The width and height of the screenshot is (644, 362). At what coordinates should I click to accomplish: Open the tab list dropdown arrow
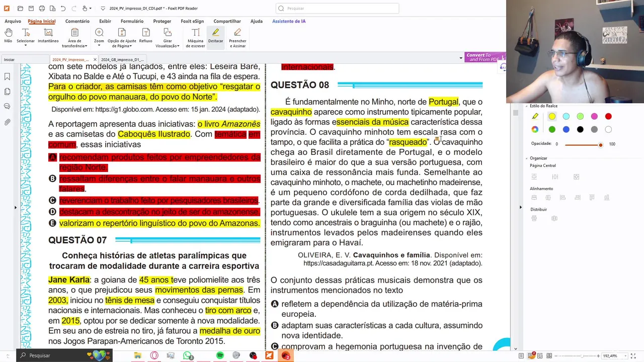tap(460, 58)
